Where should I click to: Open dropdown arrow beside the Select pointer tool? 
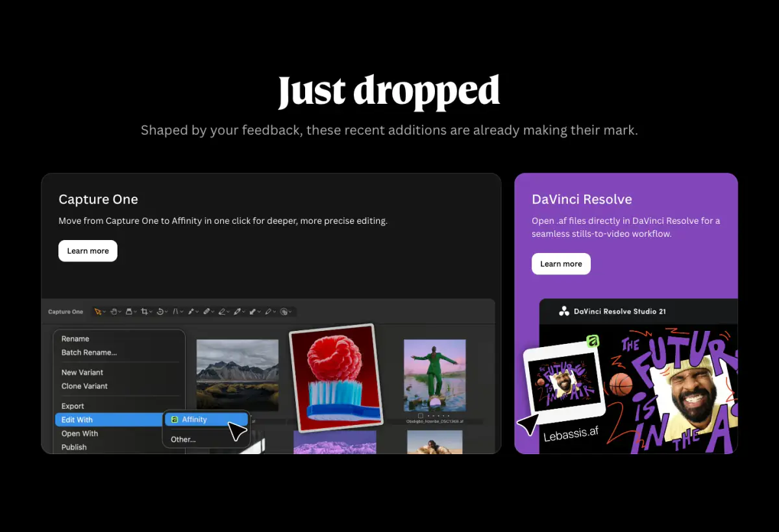pos(105,312)
